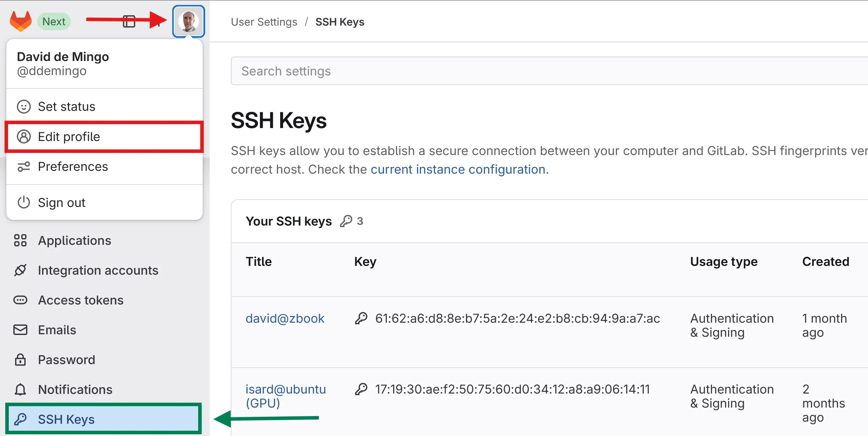Viewport: 868px width, 436px height.
Task: Click the Notifications bell icon
Action: coord(20,390)
